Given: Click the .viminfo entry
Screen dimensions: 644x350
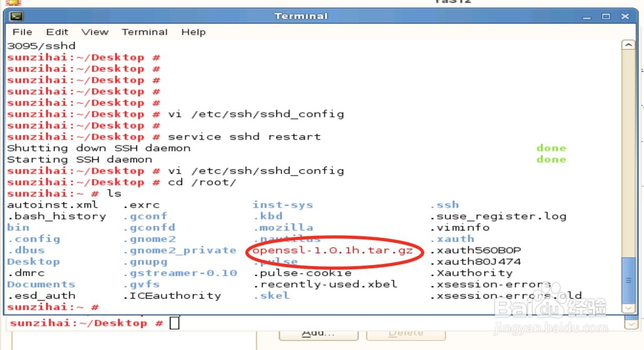Looking at the screenshot, I should (460, 227).
